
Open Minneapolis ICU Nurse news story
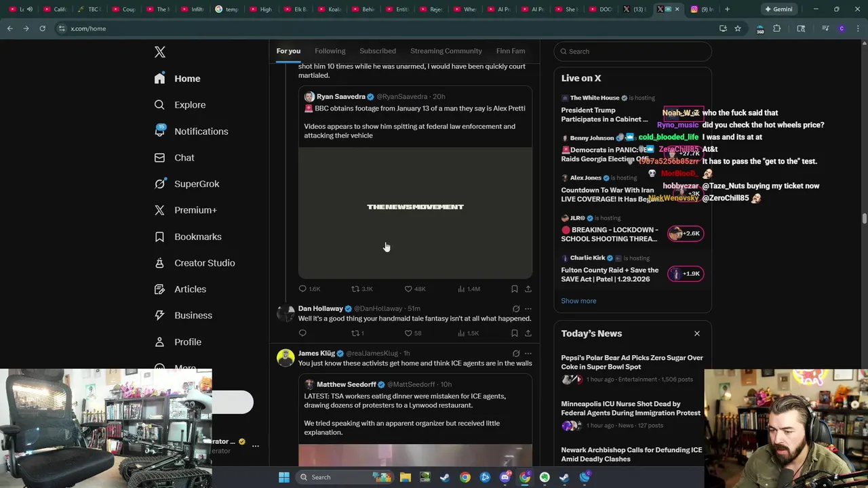pos(632,414)
